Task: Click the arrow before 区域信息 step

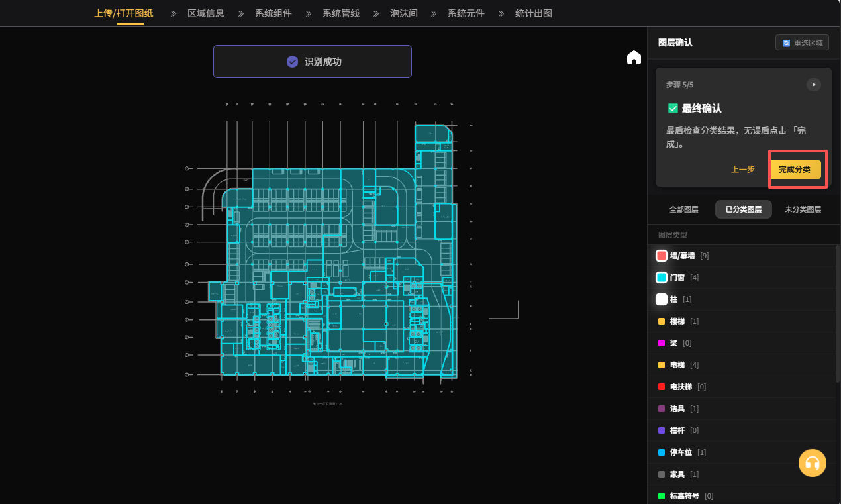Action: [174, 13]
